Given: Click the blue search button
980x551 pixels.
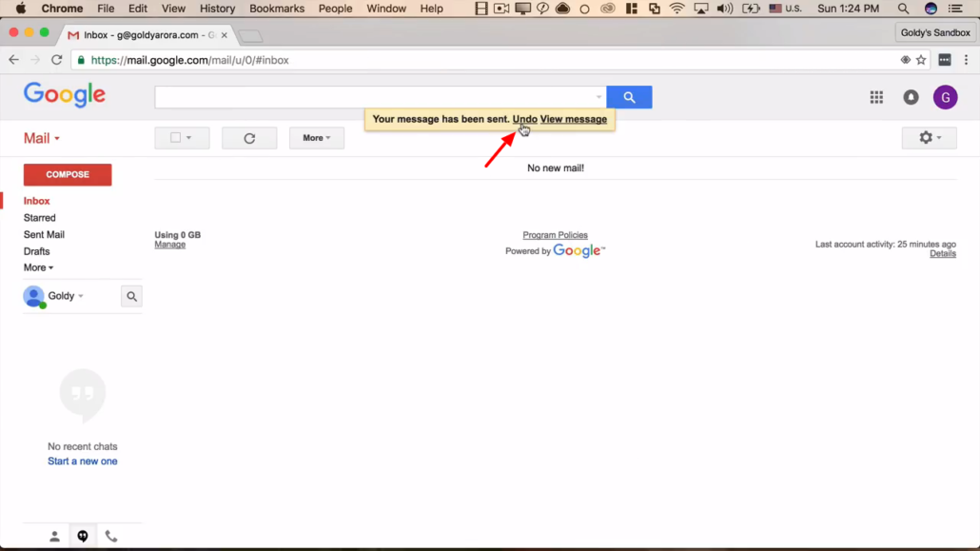Looking at the screenshot, I should click(629, 97).
